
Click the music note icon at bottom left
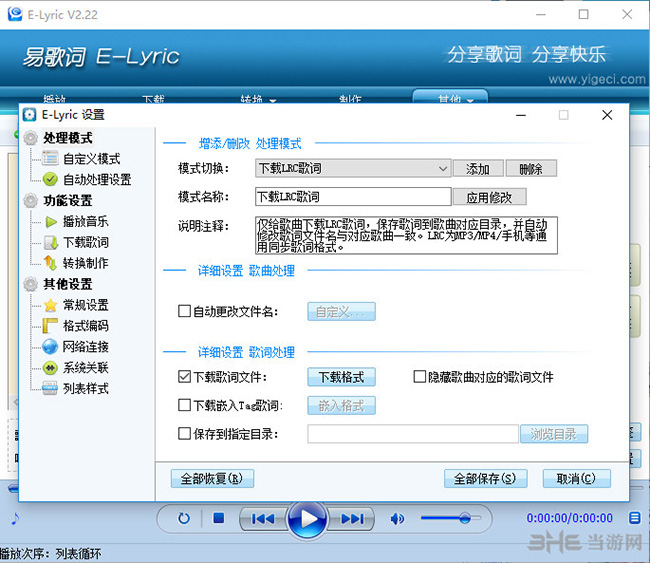pyautogui.click(x=15, y=518)
